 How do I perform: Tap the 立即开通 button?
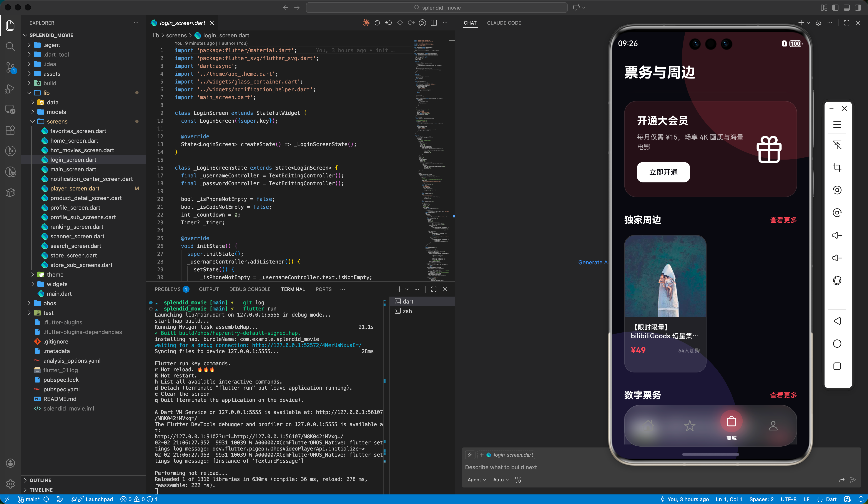663,172
